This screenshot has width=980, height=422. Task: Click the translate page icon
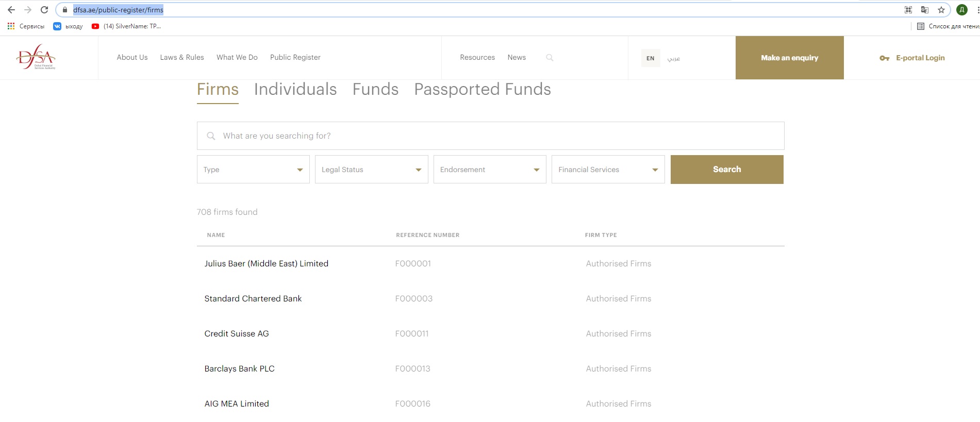(925, 10)
